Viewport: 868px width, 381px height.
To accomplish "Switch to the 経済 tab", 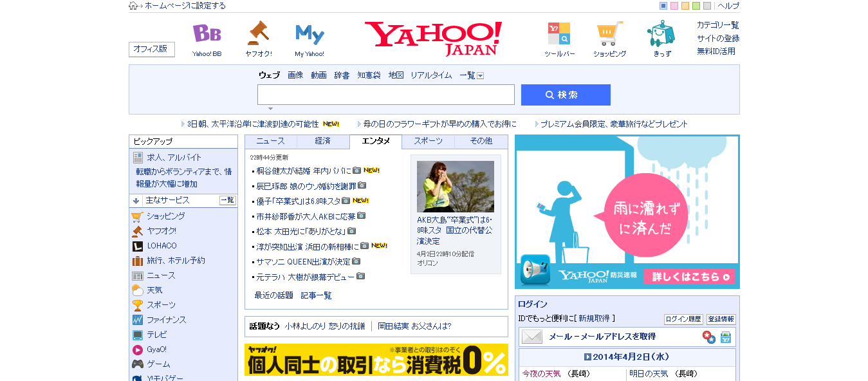I will [x=323, y=141].
